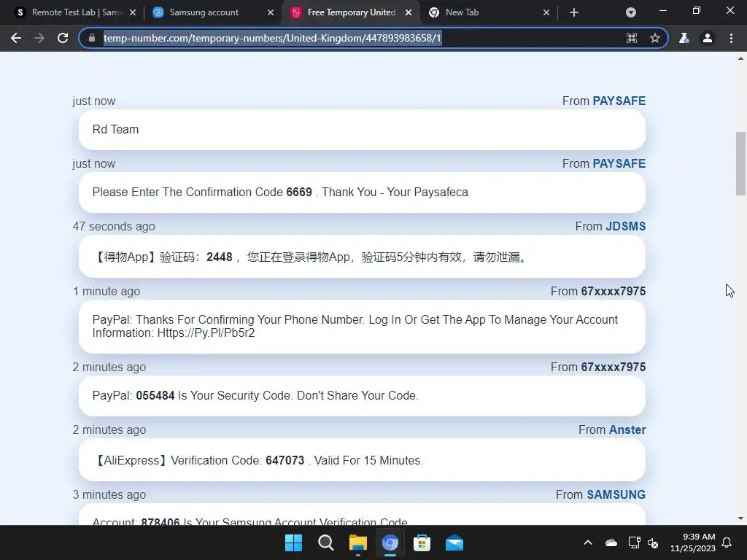Open network display tray icon
Viewport: 747px width, 560px height.
pos(634,542)
